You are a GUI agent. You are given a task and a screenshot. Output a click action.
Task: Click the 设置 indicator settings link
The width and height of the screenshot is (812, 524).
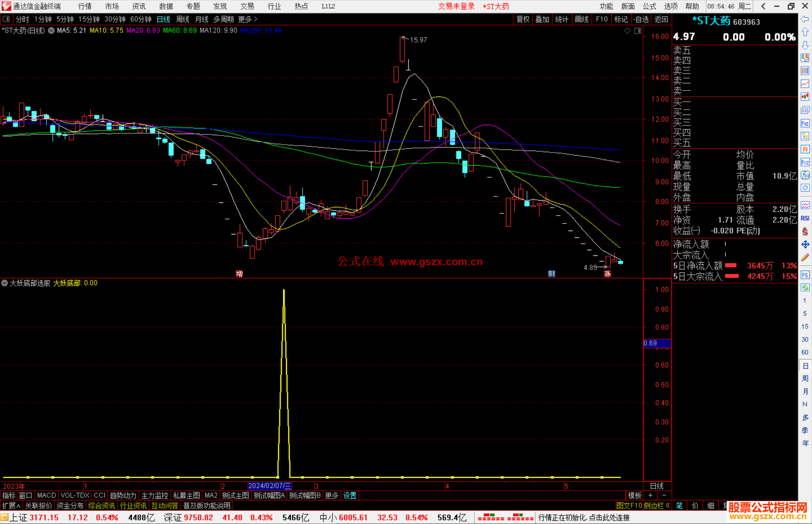350,495
